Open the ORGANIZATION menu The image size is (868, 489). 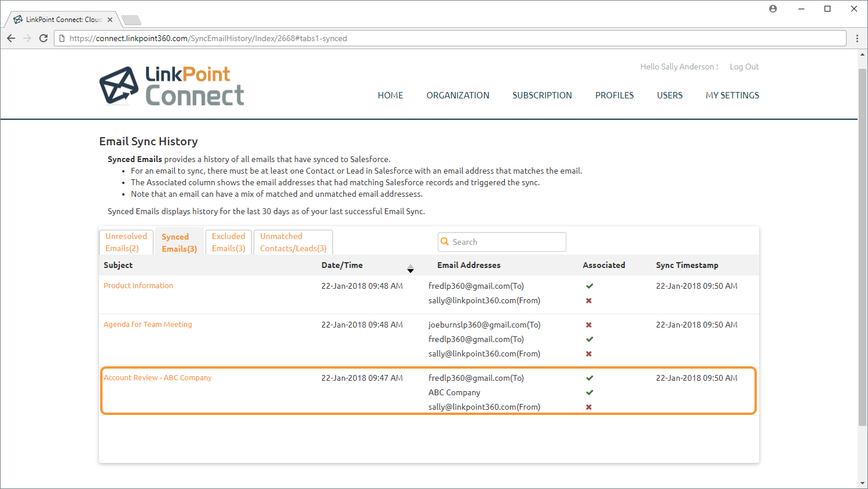pos(458,95)
